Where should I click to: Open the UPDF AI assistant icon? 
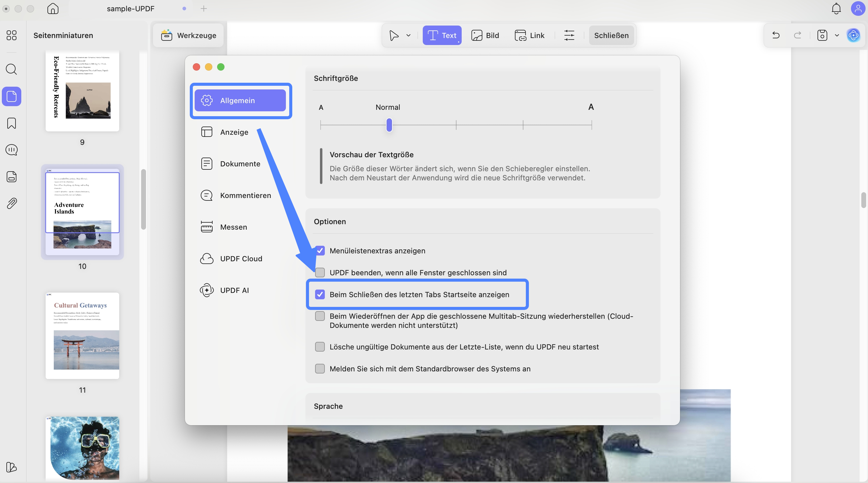pos(853,35)
